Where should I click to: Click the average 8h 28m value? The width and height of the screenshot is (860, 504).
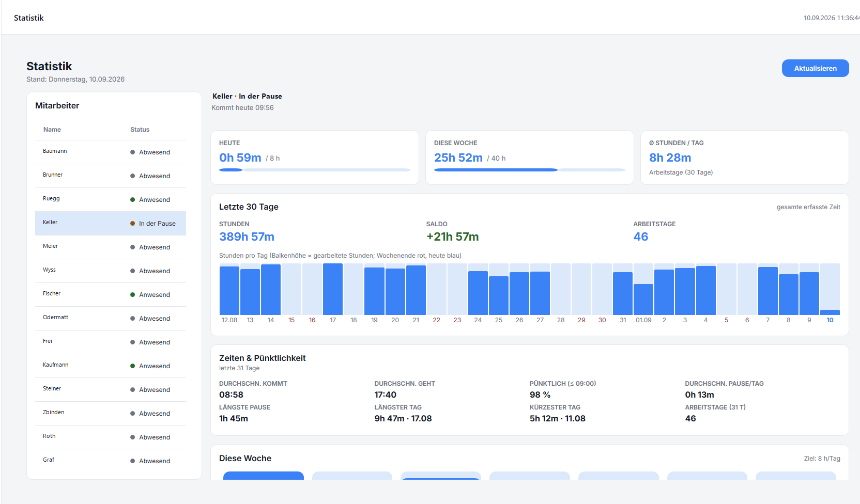(x=670, y=157)
